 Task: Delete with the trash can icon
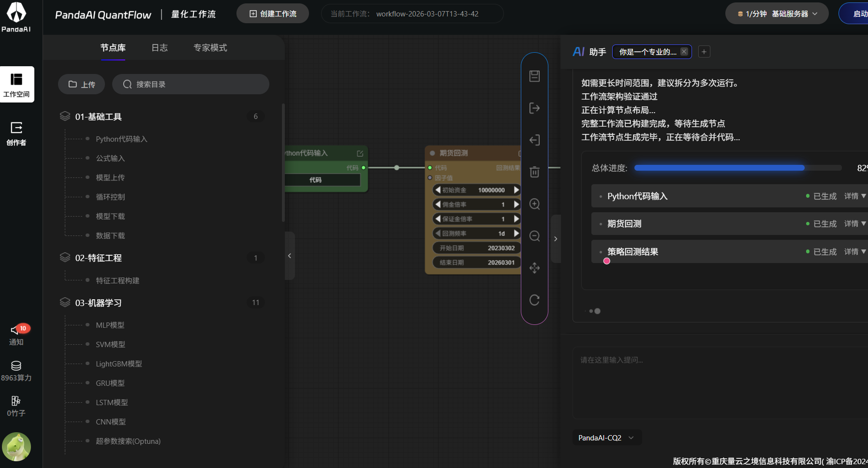pyautogui.click(x=534, y=172)
